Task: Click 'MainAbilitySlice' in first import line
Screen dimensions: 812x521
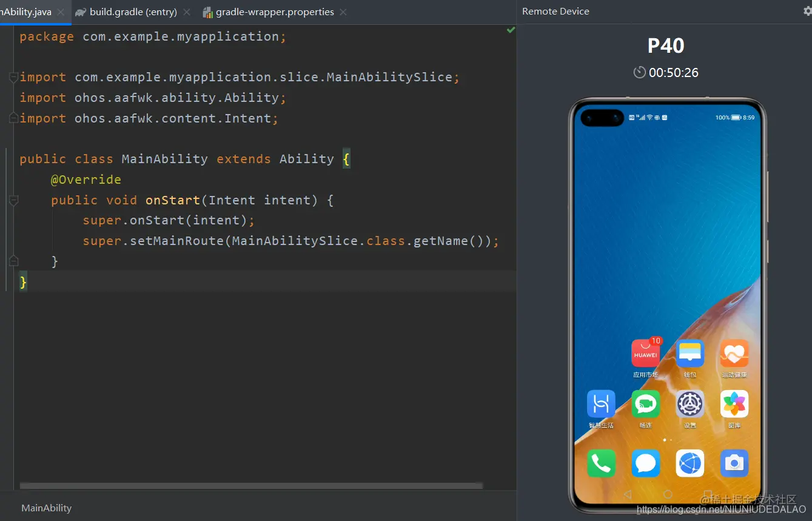Action: pyautogui.click(x=389, y=77)
